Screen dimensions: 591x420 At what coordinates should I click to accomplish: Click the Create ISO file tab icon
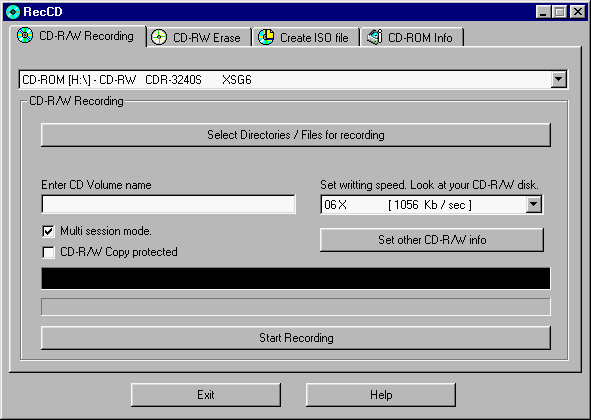(266, 37)
